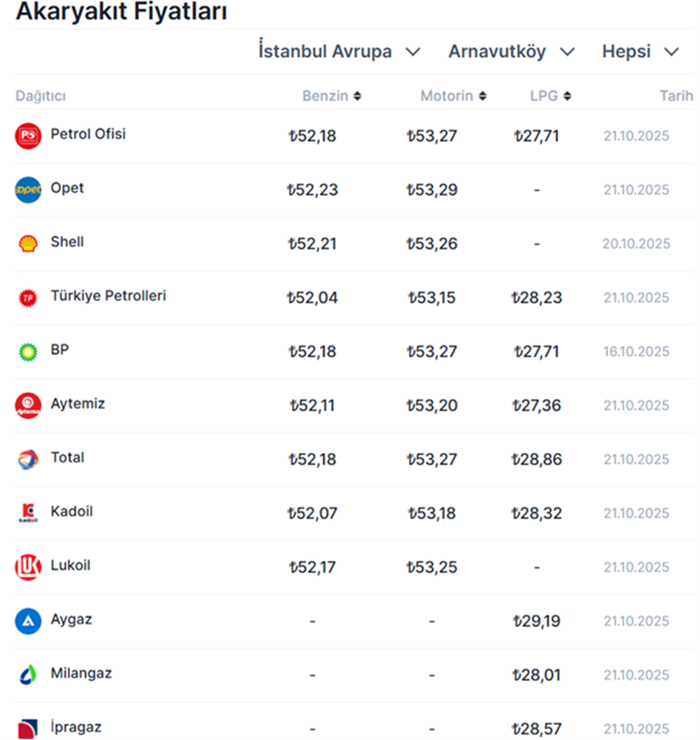
Task: Sort the table by LPG price
Action: click(x=550, y=96)
